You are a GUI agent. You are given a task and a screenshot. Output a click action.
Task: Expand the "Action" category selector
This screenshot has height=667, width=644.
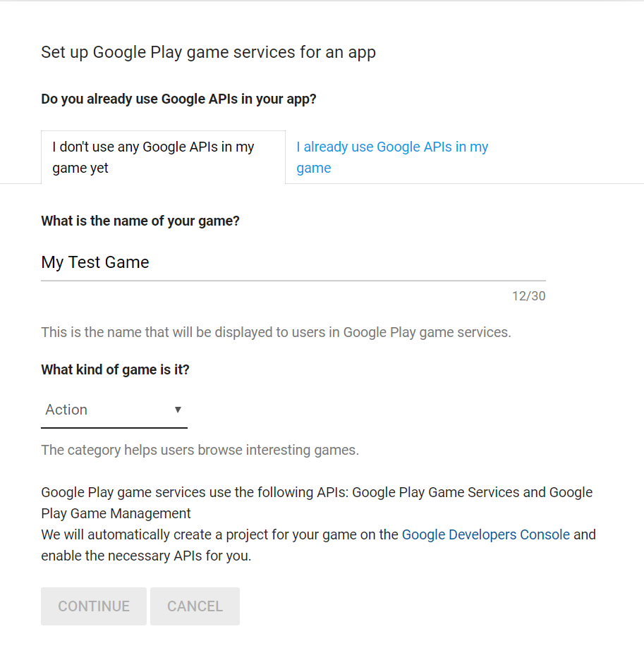113,410
